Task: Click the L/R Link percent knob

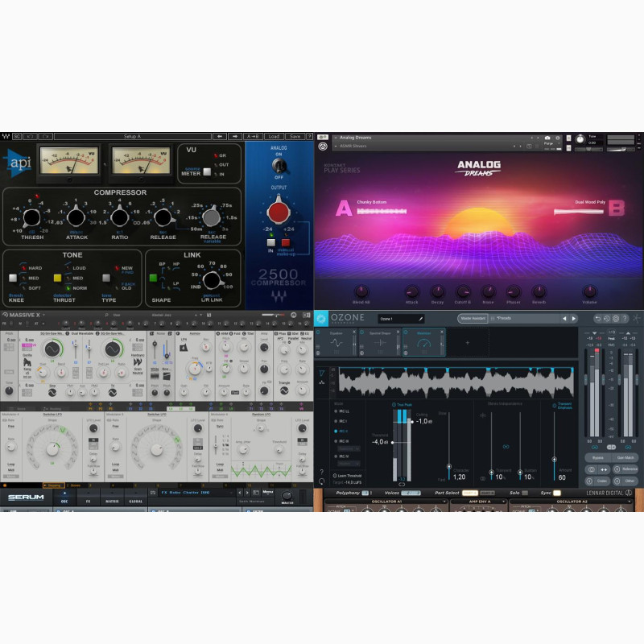Action: (212, 280)
